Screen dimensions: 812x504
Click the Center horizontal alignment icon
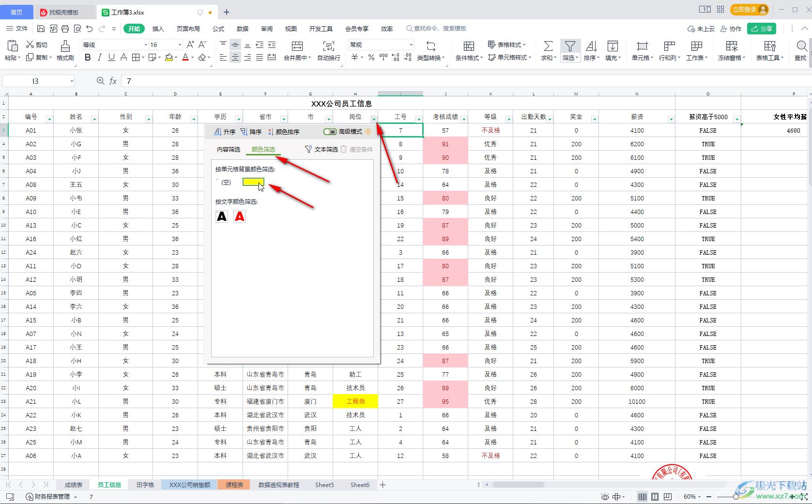click(235, 58)
